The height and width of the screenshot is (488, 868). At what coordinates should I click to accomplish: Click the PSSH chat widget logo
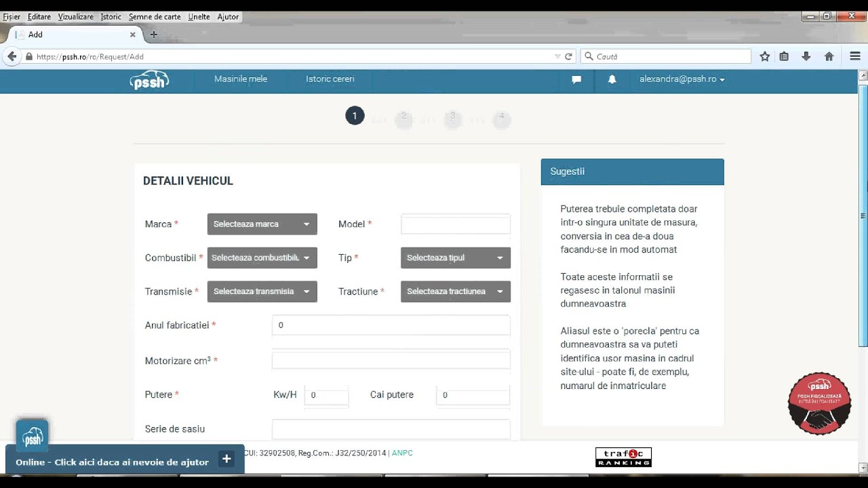click(x=33, y=436)
